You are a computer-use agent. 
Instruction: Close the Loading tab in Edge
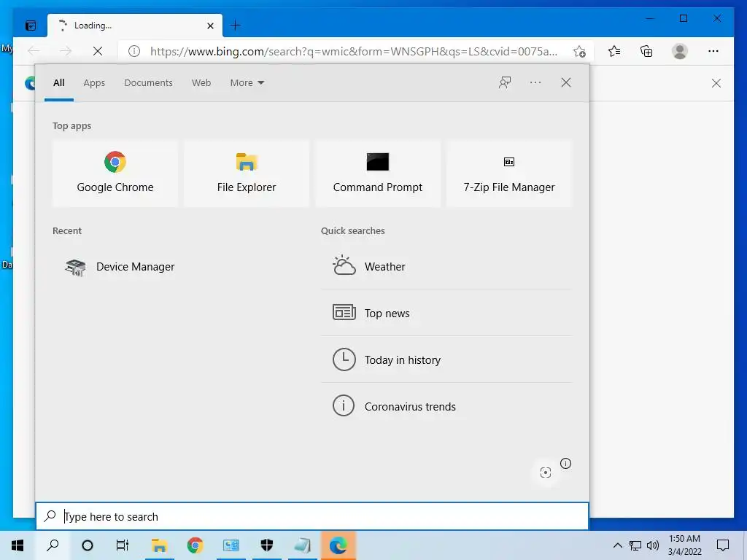[x=210, y=26]
